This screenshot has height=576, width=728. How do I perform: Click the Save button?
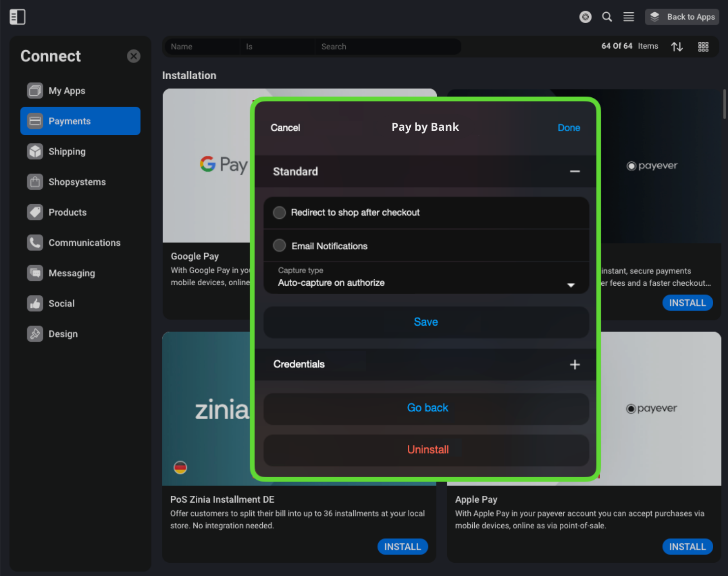point(426,322)
